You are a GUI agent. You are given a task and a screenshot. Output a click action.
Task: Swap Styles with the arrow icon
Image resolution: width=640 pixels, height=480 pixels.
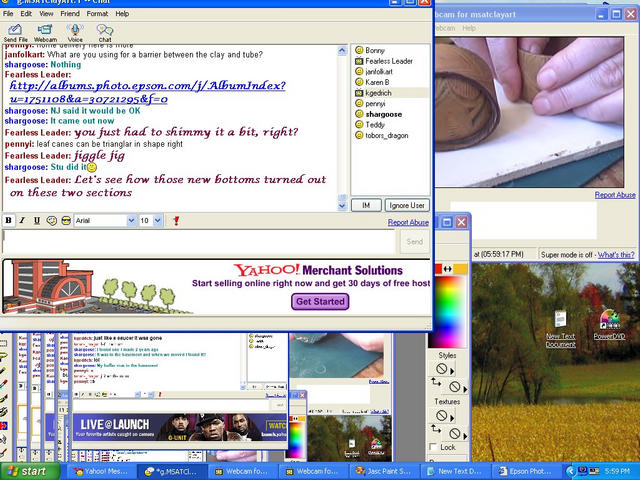coord(436,382)
